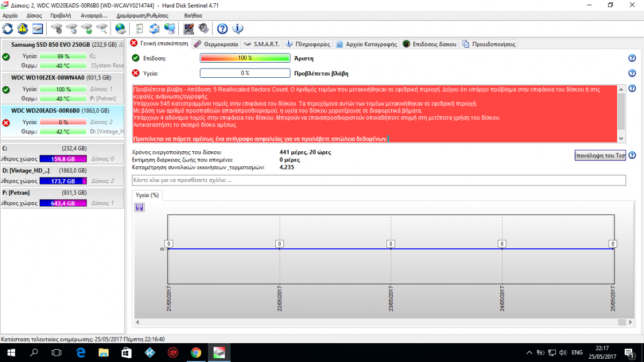Click the info bubble toolbar icon
The height and width of the screenshot is (362, 644).
coord(237,28)
